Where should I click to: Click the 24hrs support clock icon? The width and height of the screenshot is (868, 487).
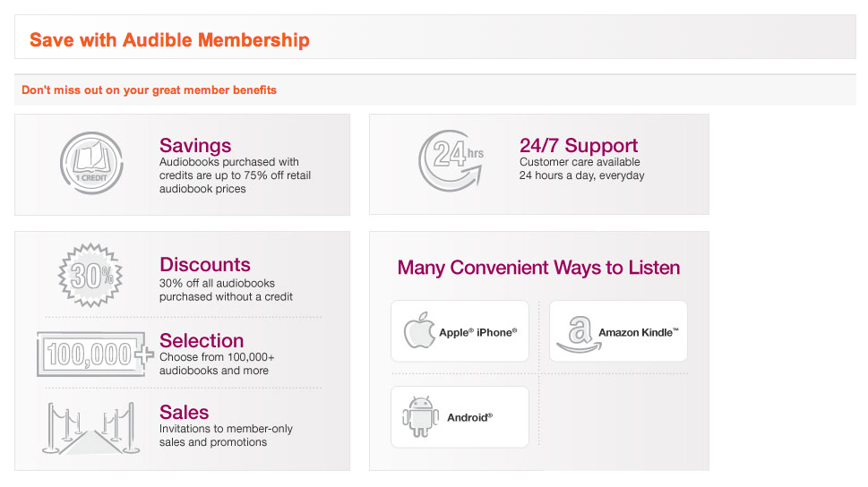pos(450,160)
